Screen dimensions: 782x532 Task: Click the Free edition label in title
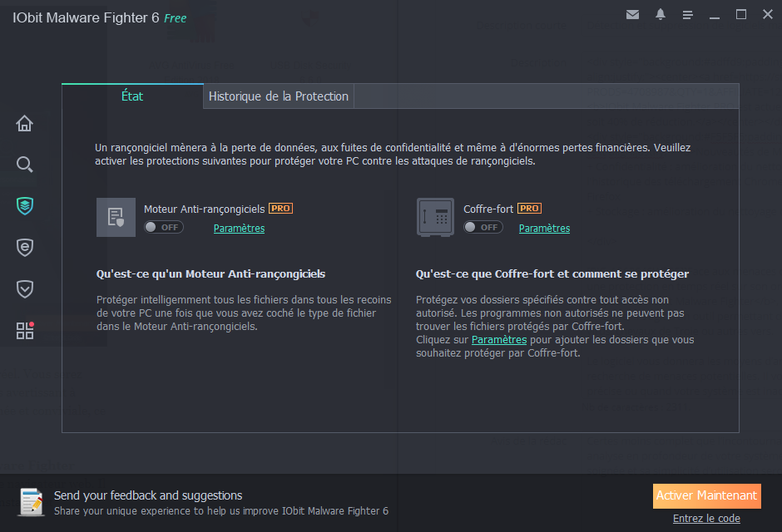click(x=175, y=18)
